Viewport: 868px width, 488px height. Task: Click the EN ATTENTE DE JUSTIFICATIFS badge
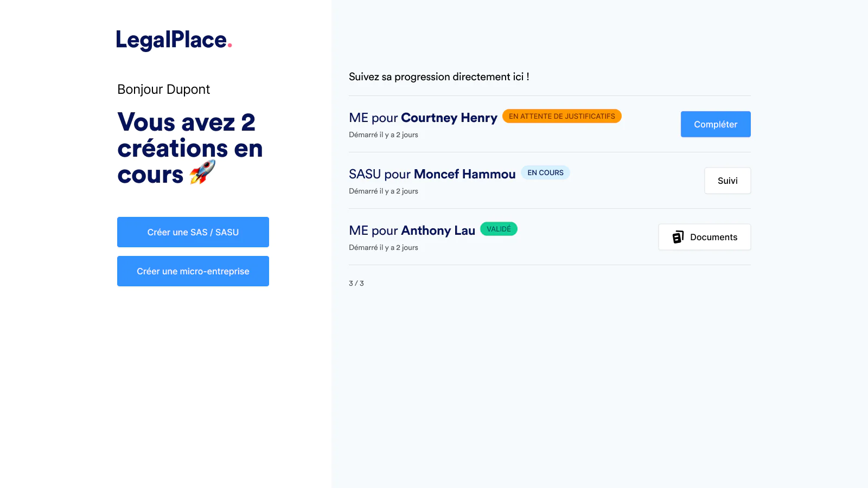(561, 117)
